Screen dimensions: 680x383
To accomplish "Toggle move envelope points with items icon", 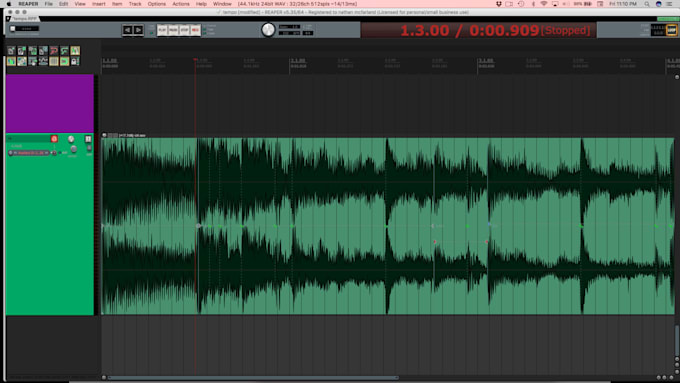I will coord(43,61).
